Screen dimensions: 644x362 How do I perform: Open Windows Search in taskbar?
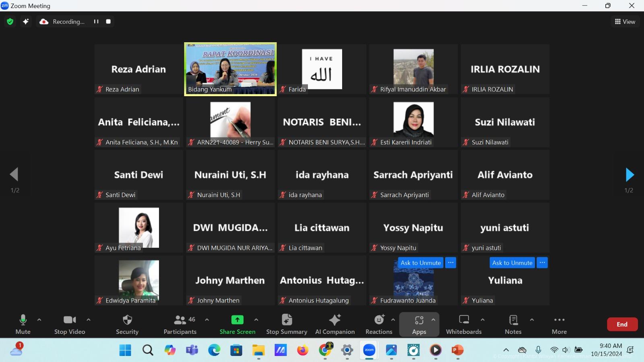(148, 350)
